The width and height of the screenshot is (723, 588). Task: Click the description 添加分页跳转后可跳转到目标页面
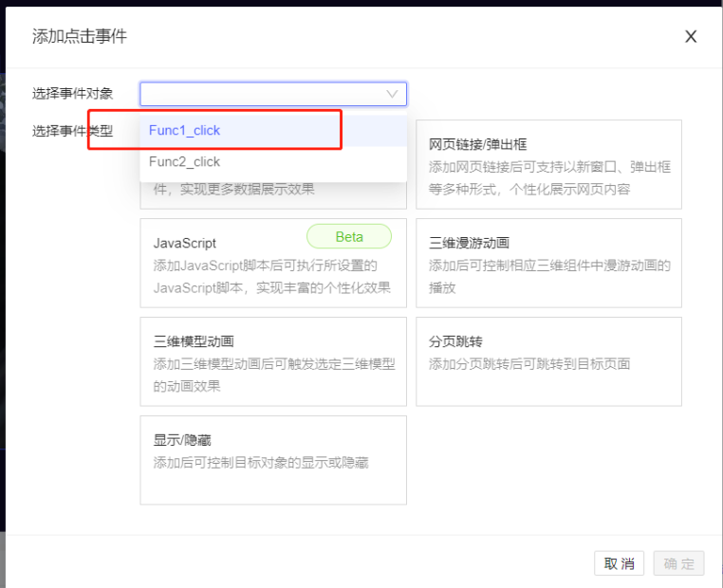(x=529, y=364)
